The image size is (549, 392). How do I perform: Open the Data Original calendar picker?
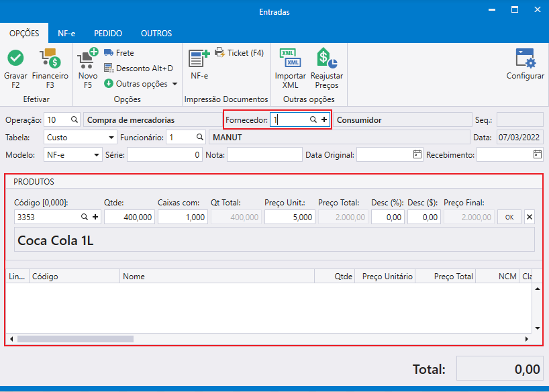417,154
